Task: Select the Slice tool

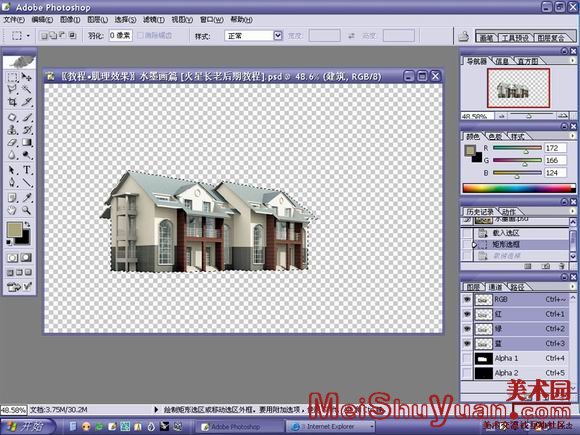Action: (x=27, y=102)
